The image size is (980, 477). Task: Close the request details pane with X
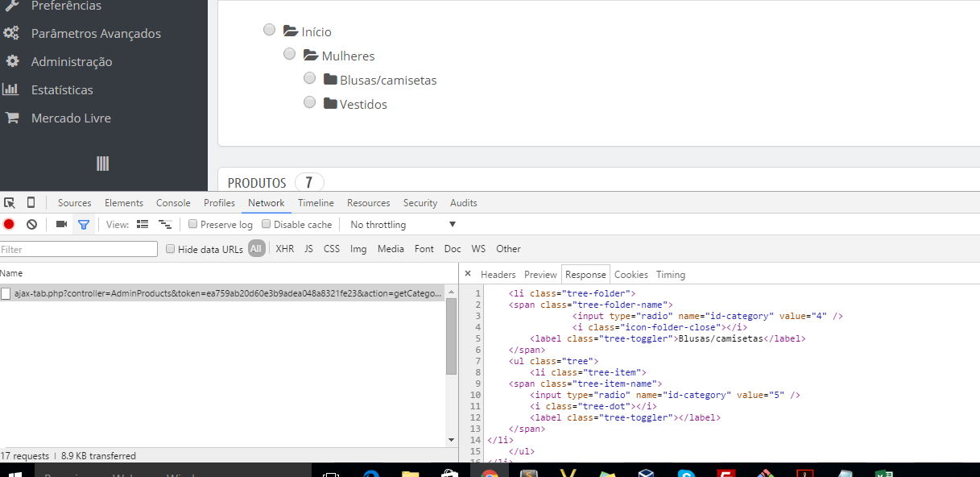[468, 274]
